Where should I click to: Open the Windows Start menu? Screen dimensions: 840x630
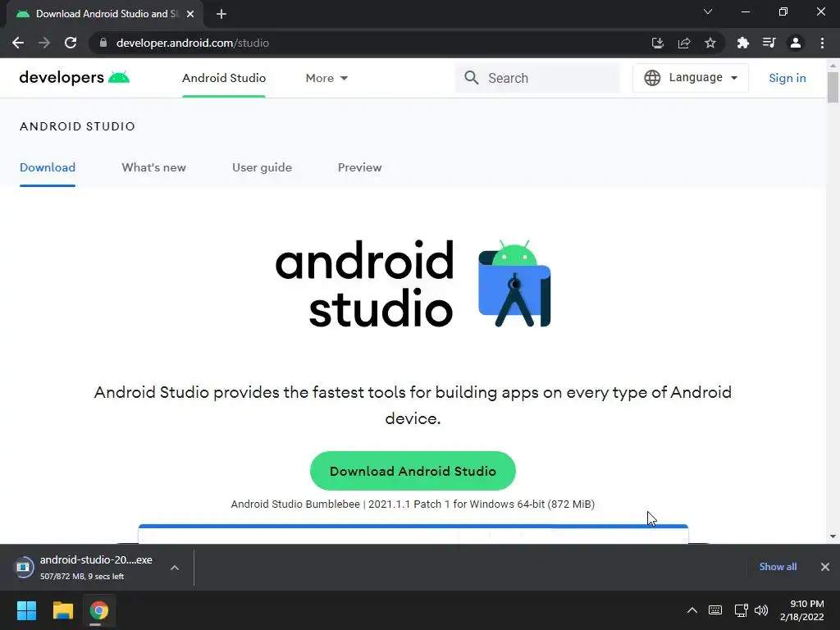click(x=26, y=610)
